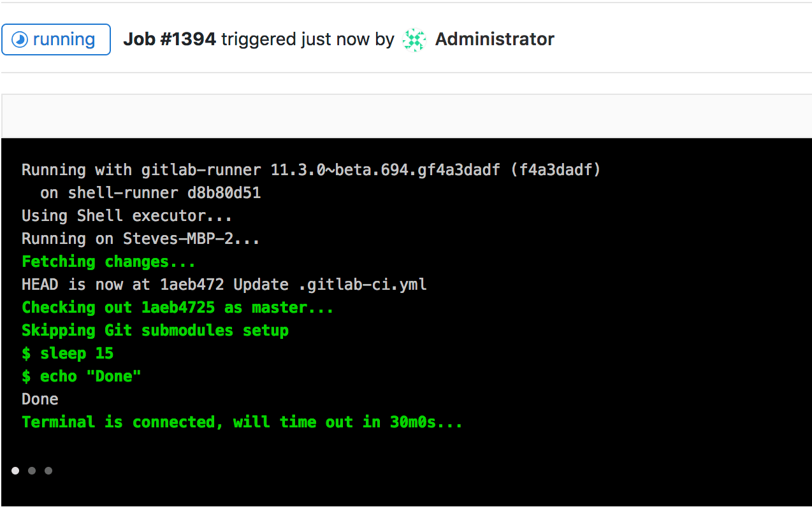Click the third loading dot indicator

pos(48,470)
